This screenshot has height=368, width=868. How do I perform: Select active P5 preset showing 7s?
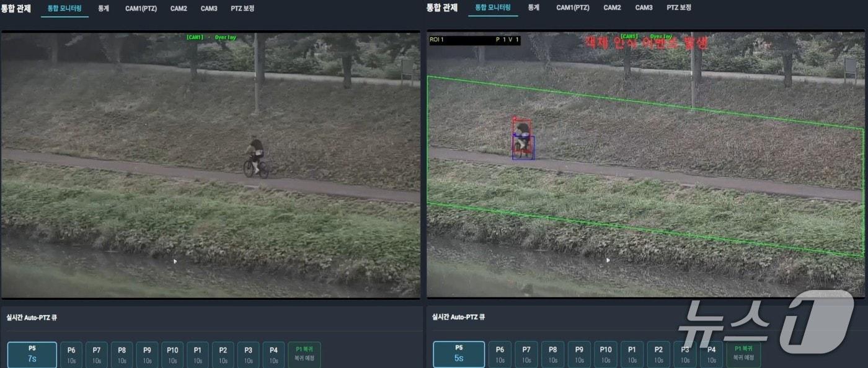pos(32,354)
